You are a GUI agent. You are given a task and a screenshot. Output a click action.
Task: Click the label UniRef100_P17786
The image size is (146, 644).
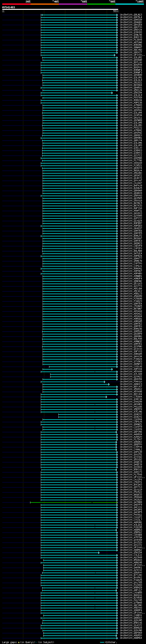131,161
